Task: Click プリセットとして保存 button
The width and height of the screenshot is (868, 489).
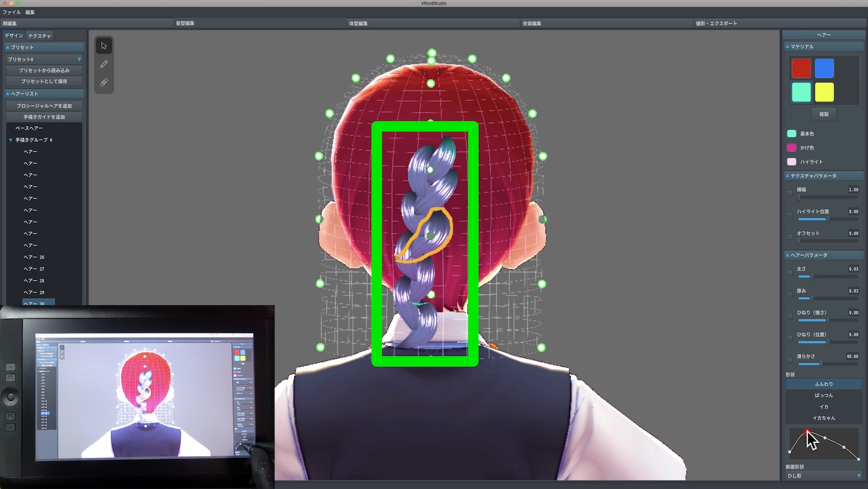Action: tap(44, 82)
